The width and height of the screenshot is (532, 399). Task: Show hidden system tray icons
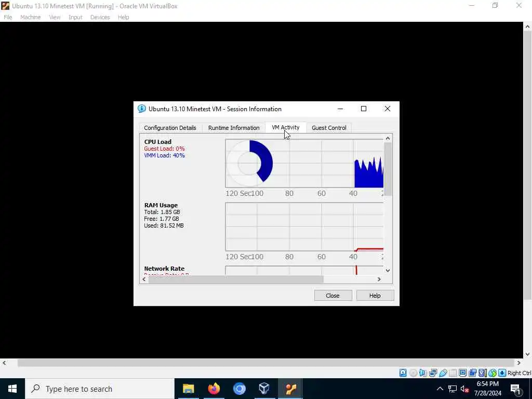click(x=440, y=389)
